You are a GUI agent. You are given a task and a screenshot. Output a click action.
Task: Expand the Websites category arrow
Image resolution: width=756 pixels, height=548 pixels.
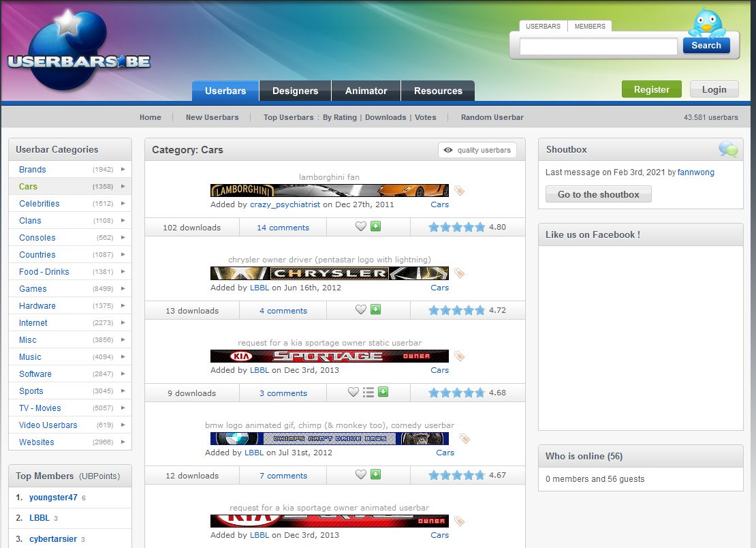tap(123, 442)
